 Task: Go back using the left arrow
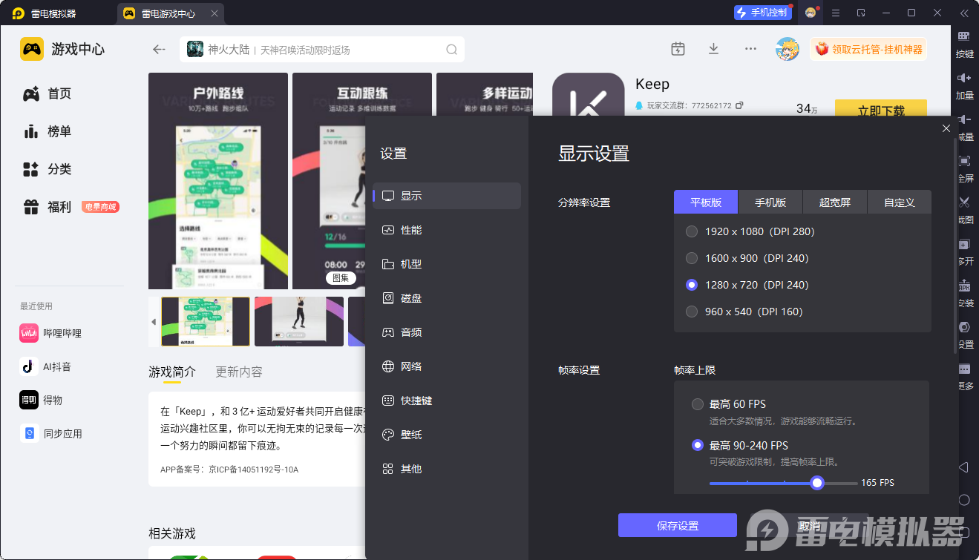point(159,50)
